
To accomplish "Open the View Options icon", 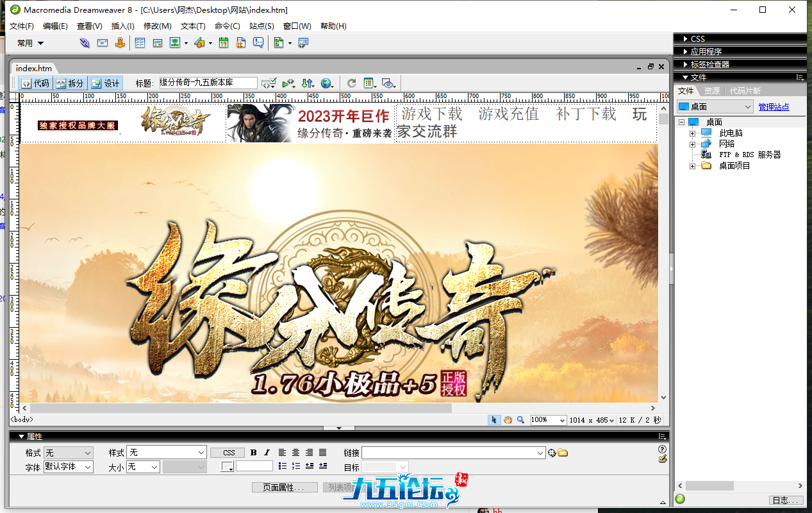I will 370,83.
